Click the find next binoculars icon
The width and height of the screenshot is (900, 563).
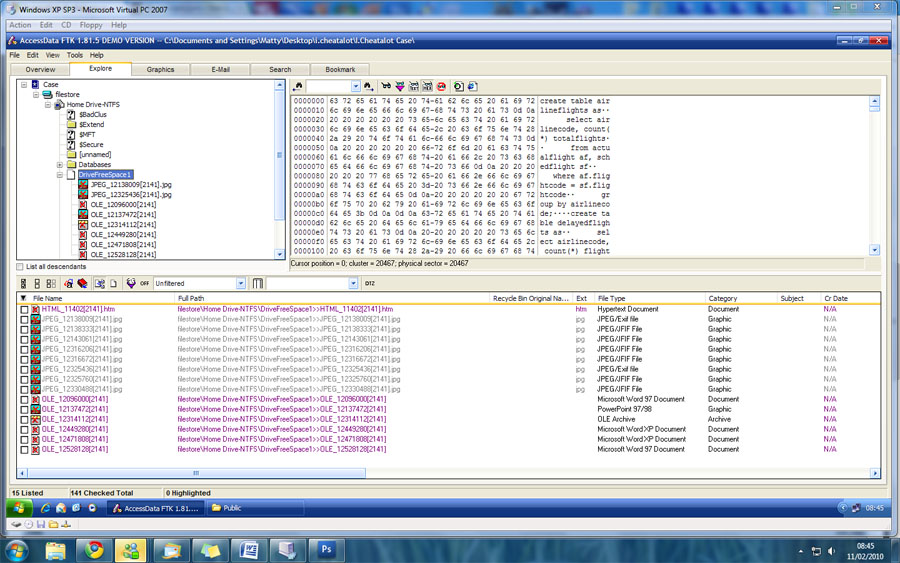368,87
